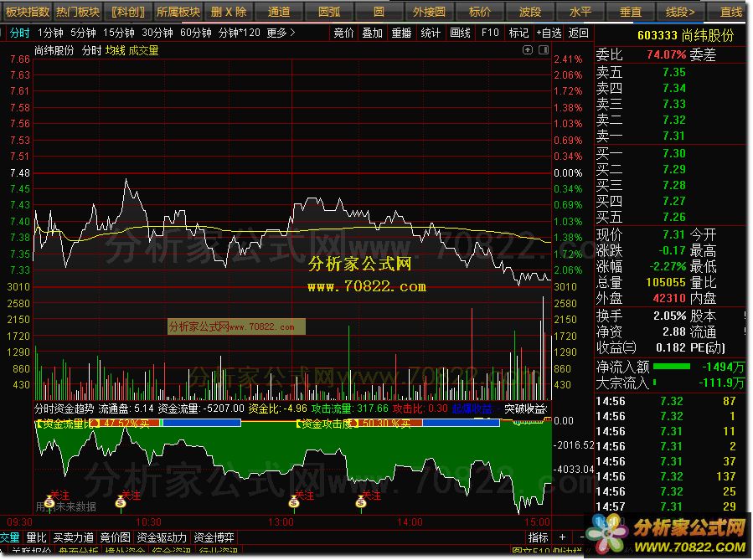Click the money-bag 关注 icon before 10:30

[121, 502]
